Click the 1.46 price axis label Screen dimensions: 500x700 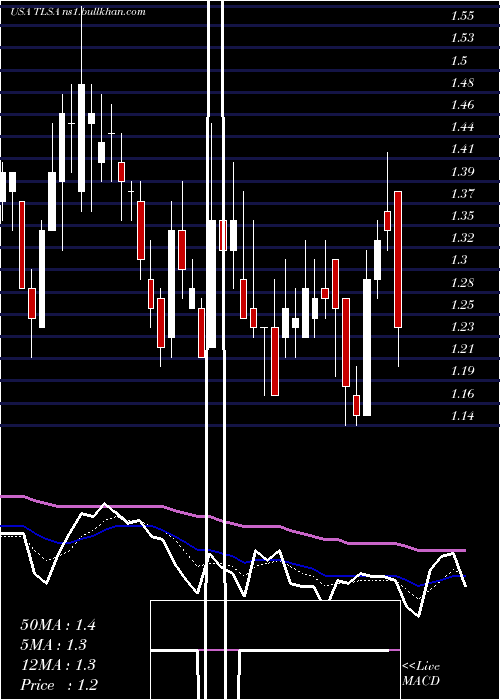pyautogui.click(x=462, y=105)
